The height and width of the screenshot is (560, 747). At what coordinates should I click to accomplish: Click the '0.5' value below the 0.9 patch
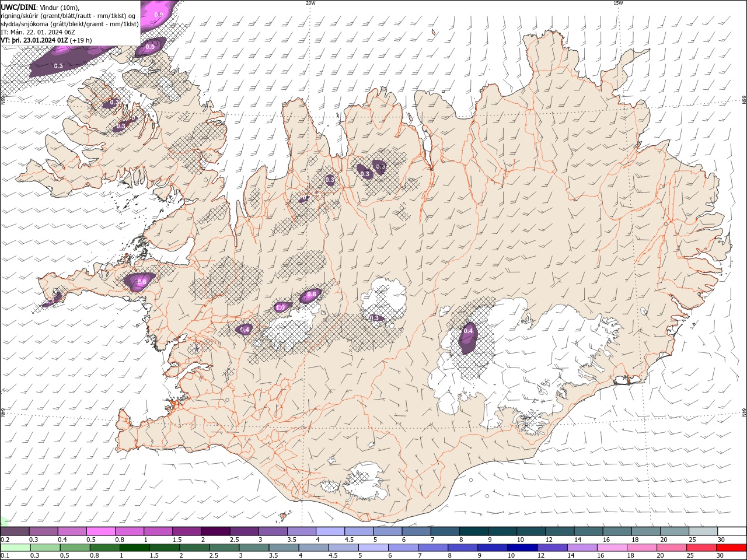tap(150, 47)
